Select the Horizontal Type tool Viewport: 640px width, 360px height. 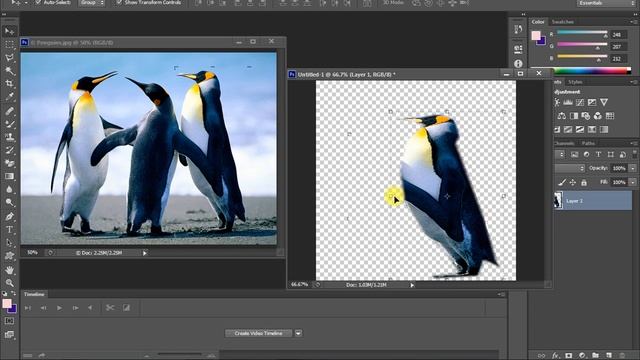pos(9,230)
